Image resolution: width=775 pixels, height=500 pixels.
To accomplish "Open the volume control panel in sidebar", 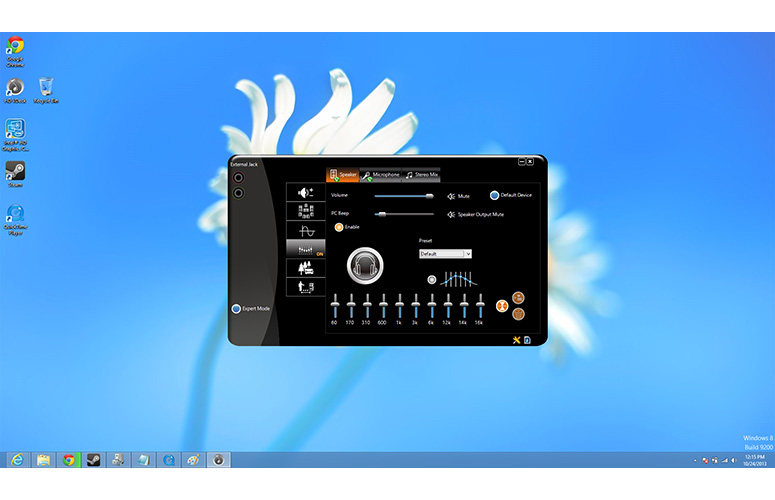I will coord(305,192).
